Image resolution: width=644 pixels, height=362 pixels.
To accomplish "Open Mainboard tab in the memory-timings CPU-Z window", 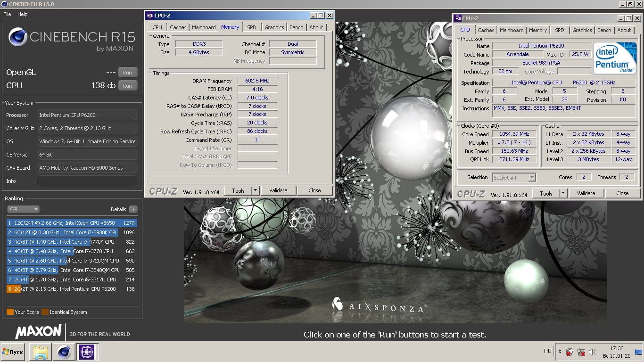I will click(x=204, y=27).
